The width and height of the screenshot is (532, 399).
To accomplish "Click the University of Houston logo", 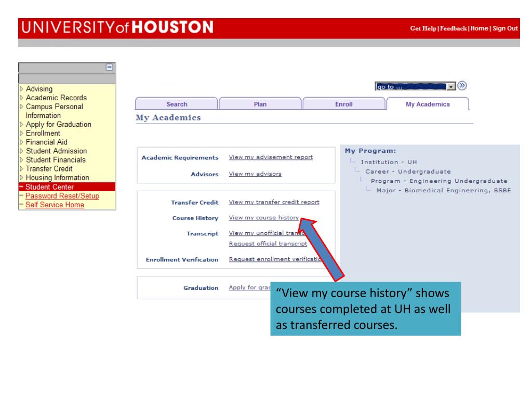I will (x=117, y=28).
